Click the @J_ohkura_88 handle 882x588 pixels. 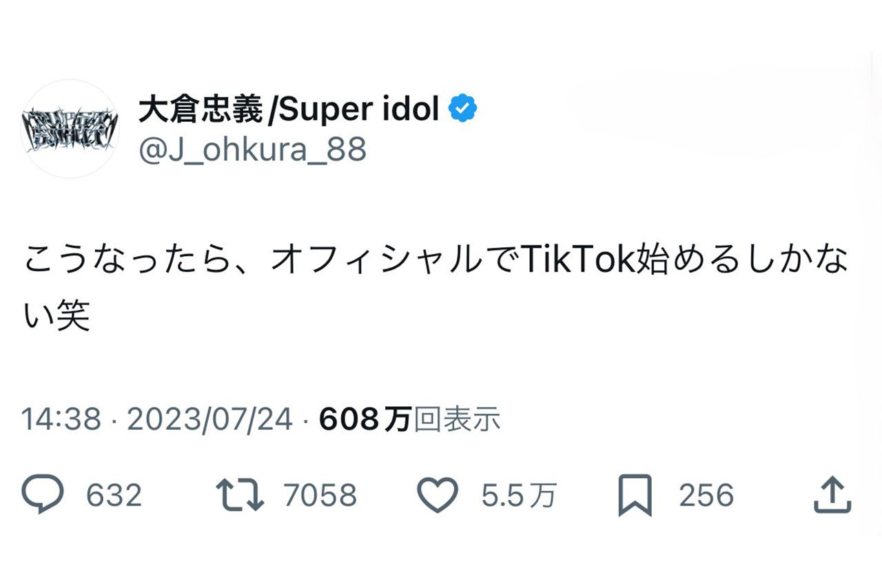[252, 150]
